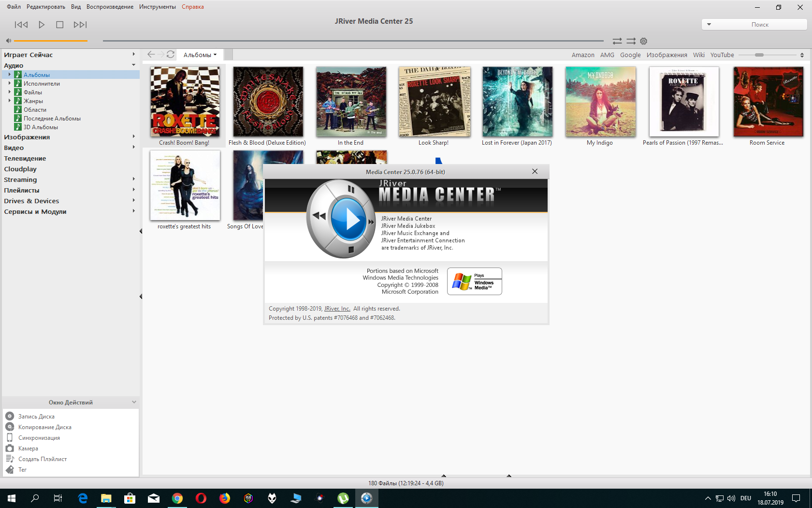Toggle the repeat playback mode
This screenshot has height=508, width=812.
pos(617,41)
